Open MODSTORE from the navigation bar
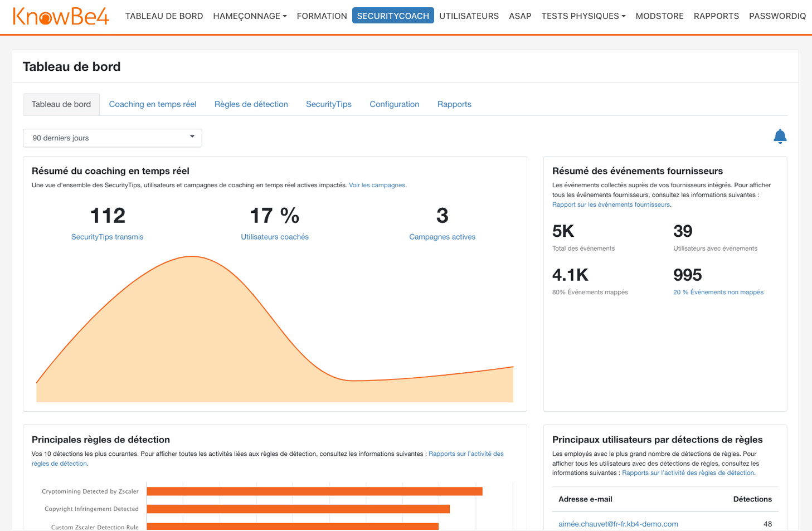 click(x=659, y=16)
